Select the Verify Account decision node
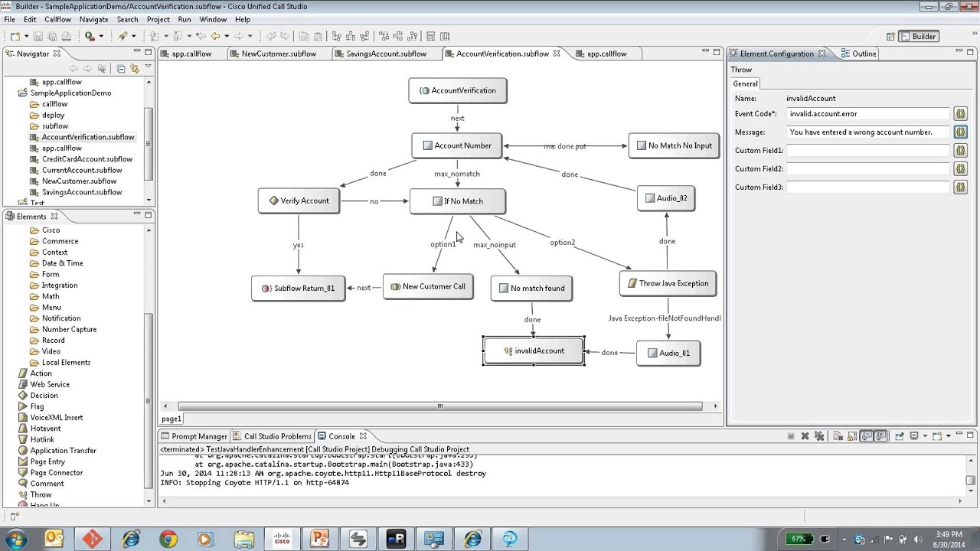980x551 pixels. click(299, 201)
